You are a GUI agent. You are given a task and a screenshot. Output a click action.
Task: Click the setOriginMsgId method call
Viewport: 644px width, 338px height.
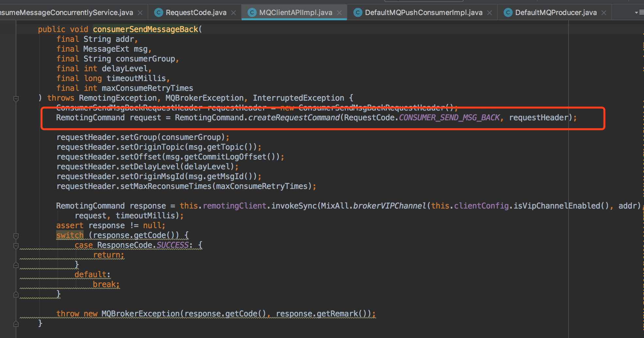[x=152, y=177]
